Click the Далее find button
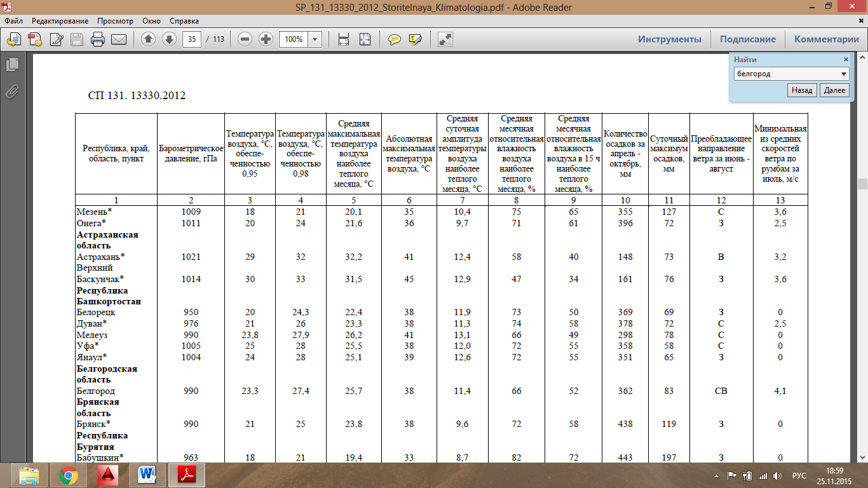The height and width of the screenshot is (488, 868). [834, 90]
